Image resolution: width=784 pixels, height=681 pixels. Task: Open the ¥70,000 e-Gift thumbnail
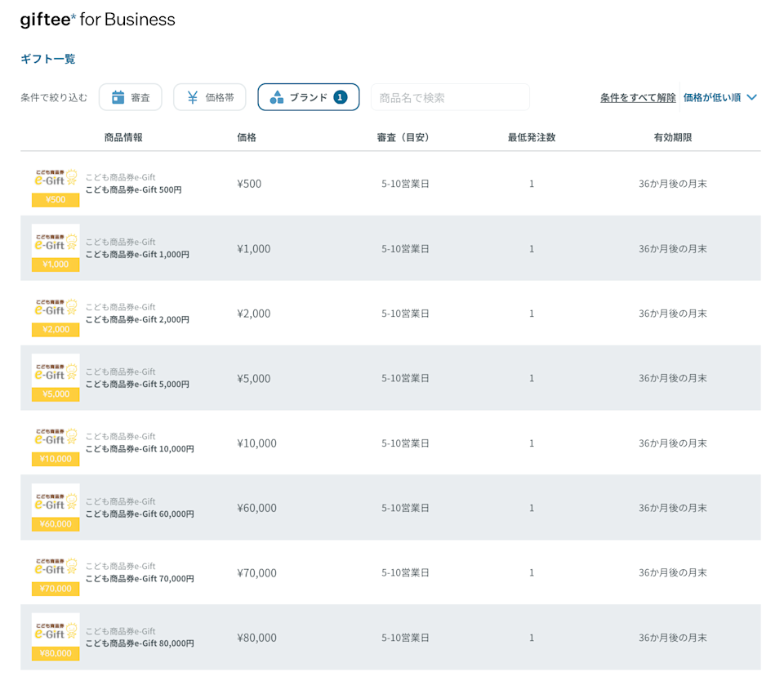coord(56,572)
